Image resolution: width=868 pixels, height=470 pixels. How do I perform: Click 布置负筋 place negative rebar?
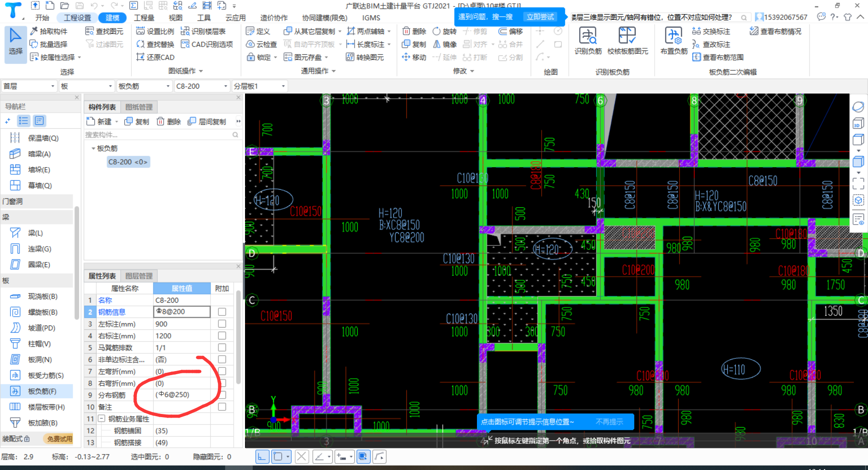[x=674, y=41]
